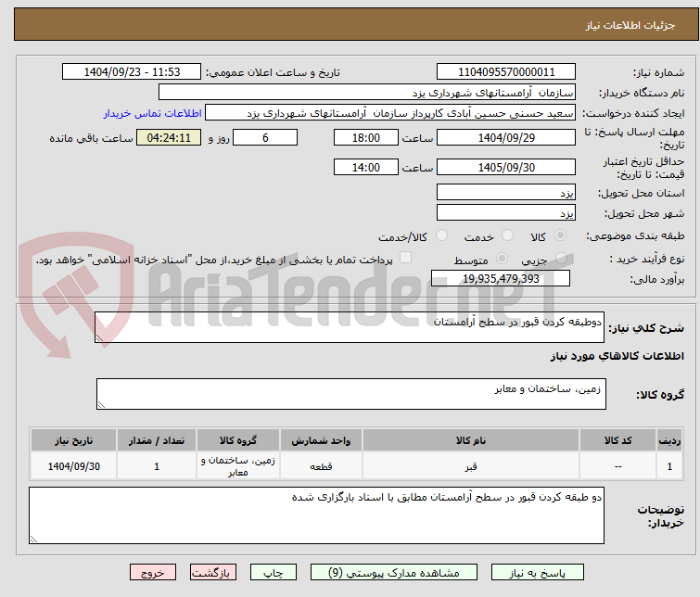Screen dimensions: 700x597
Task: Select the کالا radio button
Action: coord(560,235)
